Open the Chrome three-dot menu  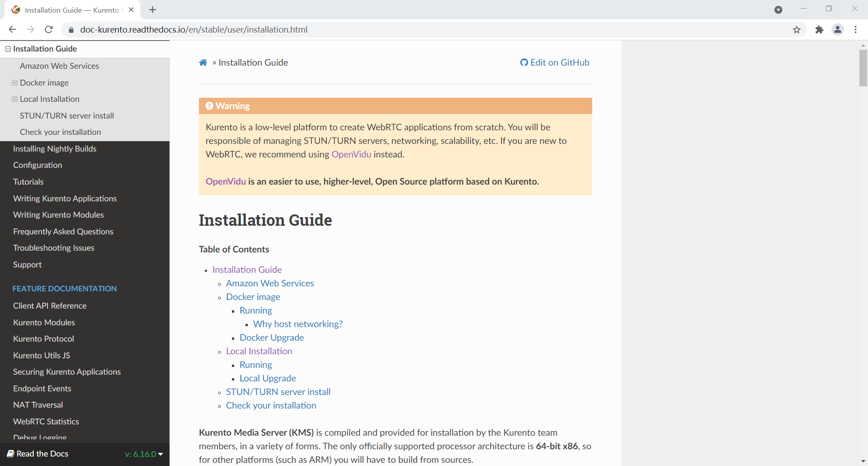(856, 29)
